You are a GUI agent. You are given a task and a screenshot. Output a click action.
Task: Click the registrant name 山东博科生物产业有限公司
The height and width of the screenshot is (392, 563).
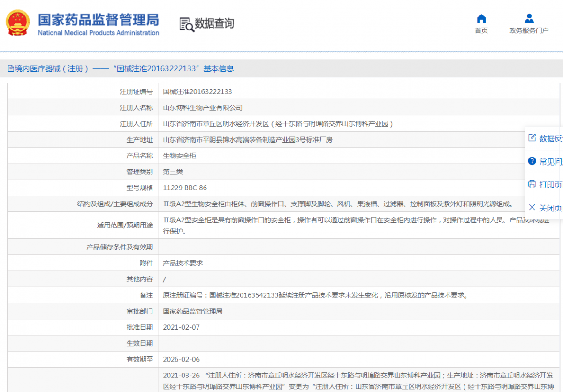pos(203,107)
